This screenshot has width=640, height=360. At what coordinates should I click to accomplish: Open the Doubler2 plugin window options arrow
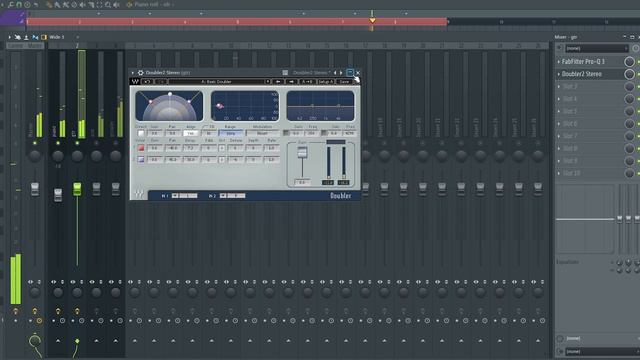point(133,73)
